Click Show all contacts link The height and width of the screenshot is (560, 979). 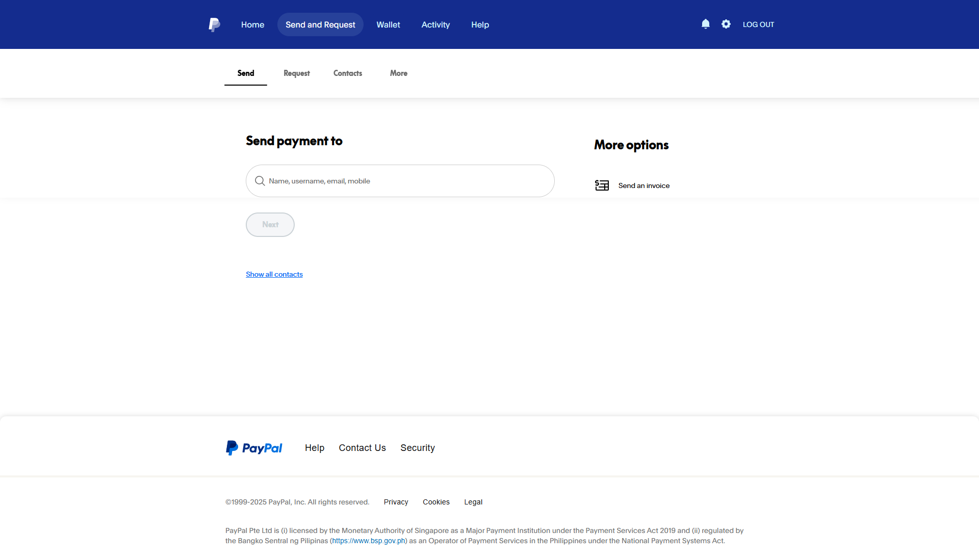point(274,274)
